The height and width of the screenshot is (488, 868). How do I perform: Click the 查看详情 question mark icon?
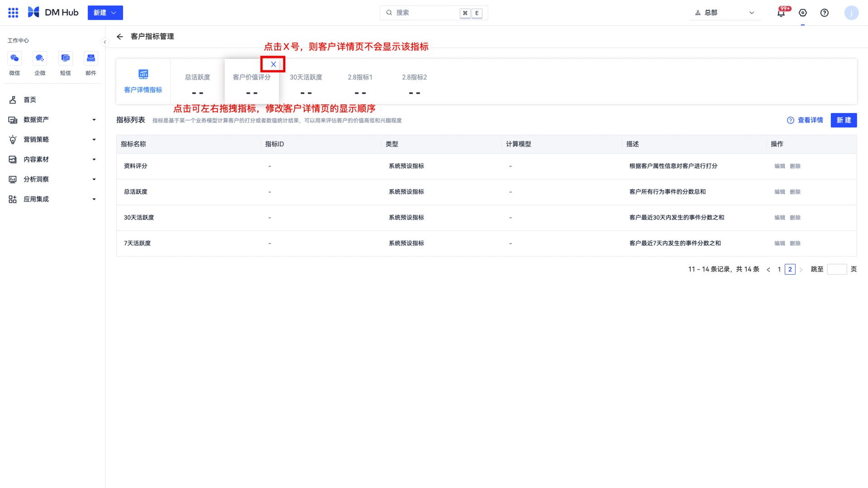(791, 120)
